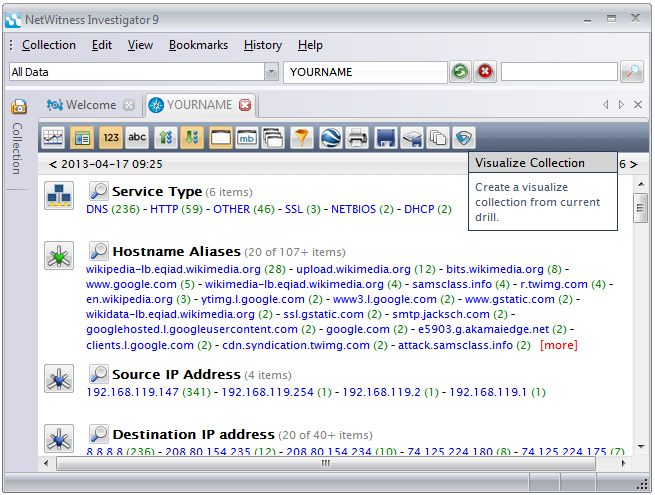Open the Collection menu

(49, 45)
